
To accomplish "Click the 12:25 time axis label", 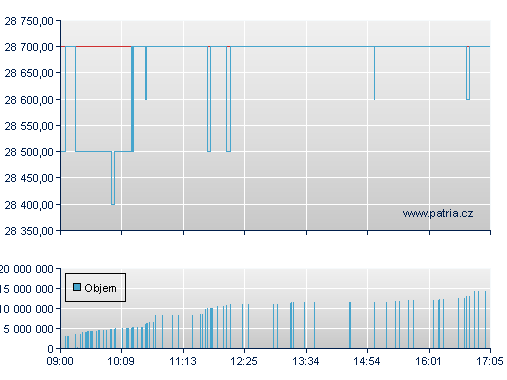I will 244,361.
